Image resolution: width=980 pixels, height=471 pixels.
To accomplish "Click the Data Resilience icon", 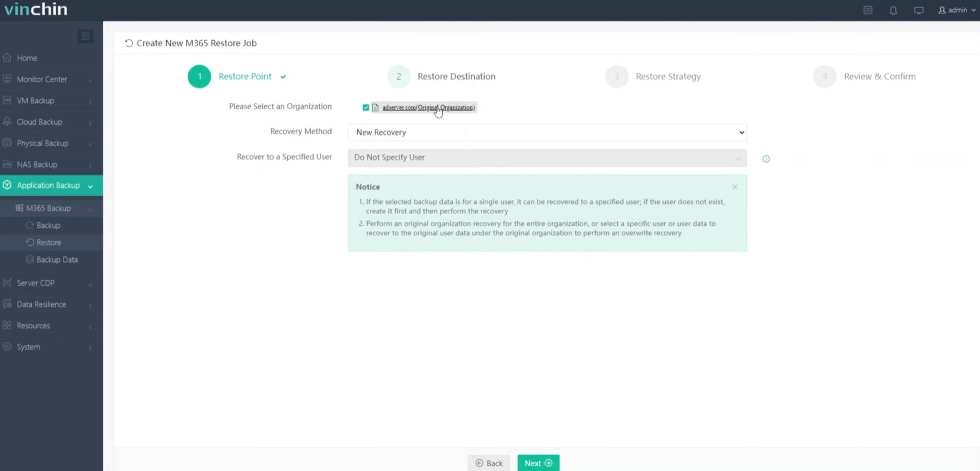I will [7, 304].
